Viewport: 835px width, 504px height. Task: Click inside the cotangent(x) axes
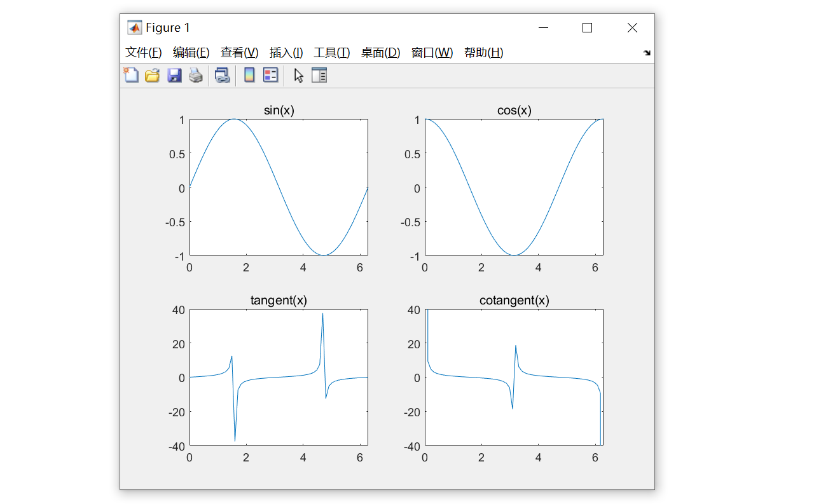coord(514,378)
